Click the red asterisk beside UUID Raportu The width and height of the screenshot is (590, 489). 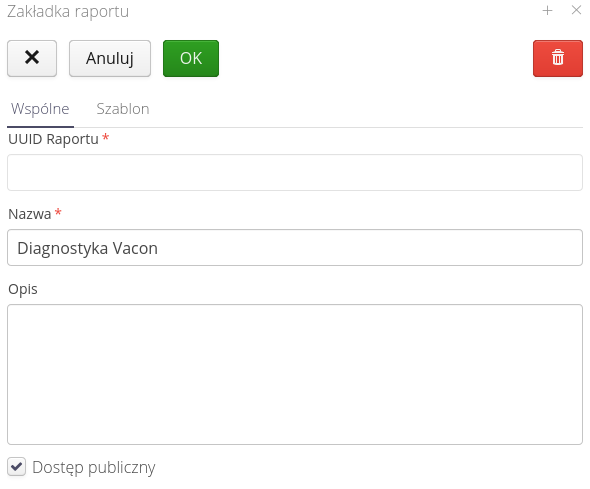pyautogui.click(x=106, y=137)
